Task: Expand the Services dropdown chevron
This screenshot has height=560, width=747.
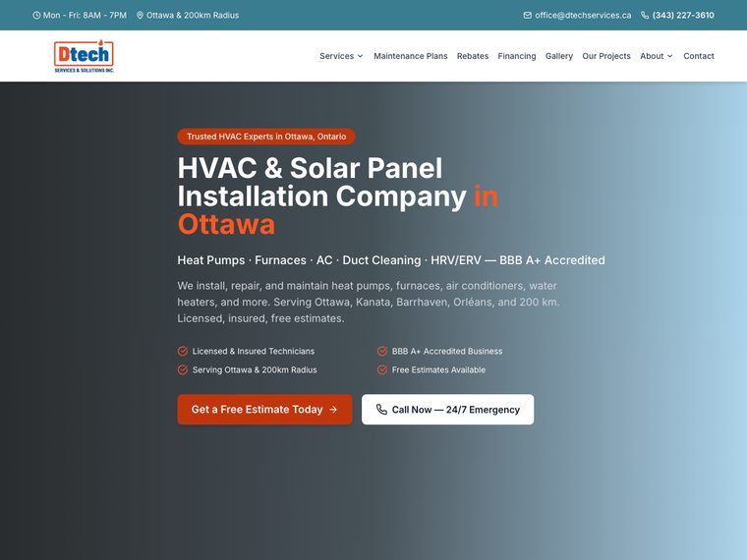Action: pos(360,56)
